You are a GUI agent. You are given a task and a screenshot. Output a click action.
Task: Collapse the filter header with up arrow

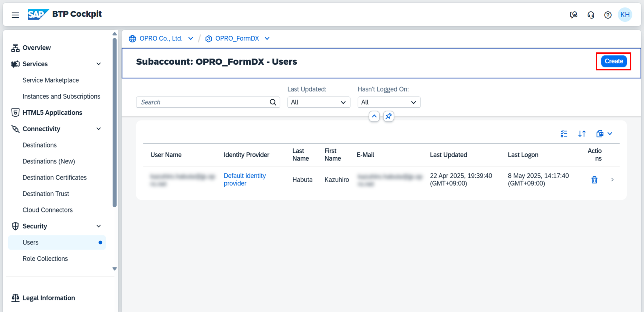pyautogui.click(x=374, y=116)
